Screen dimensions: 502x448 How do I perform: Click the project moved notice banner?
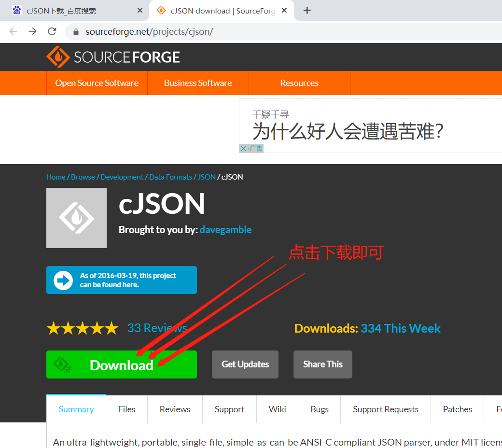122,280
